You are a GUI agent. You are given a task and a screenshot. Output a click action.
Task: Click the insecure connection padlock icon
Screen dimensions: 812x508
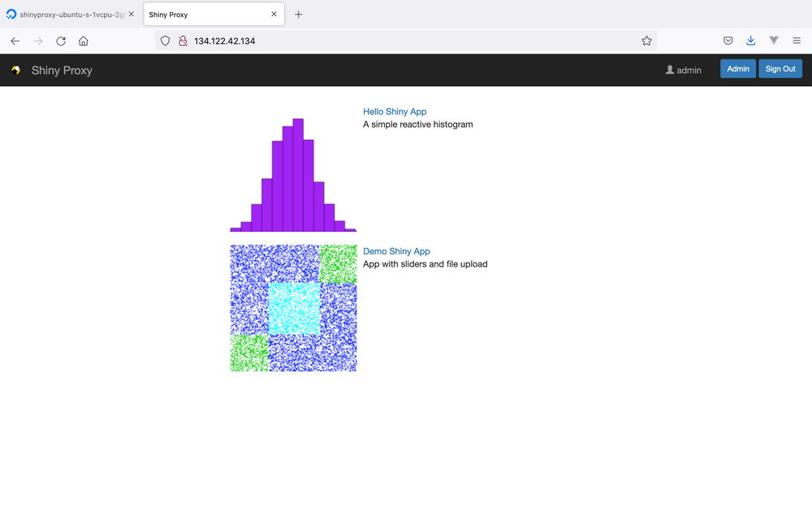click(x=181, y=40)
